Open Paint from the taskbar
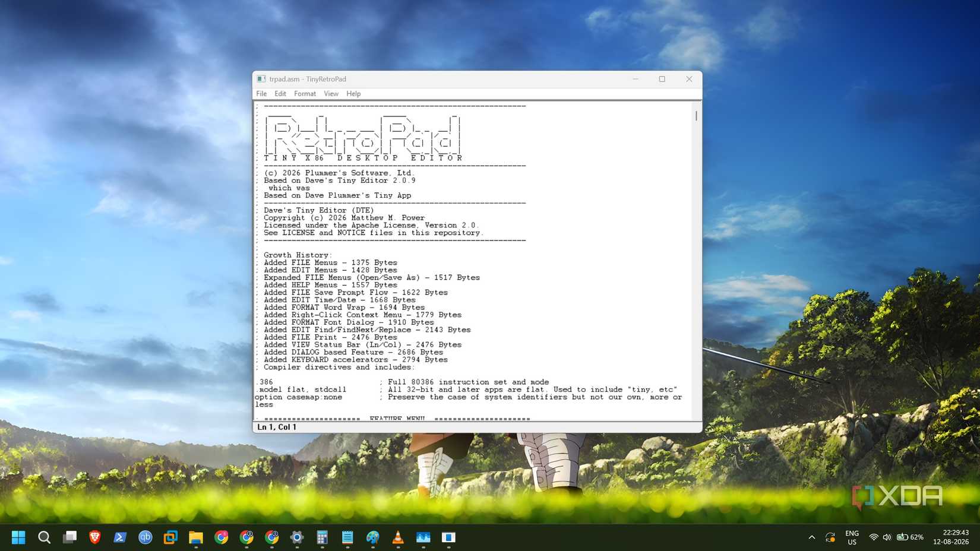This screenshot has width=980, height=551. tap(373, 537)
